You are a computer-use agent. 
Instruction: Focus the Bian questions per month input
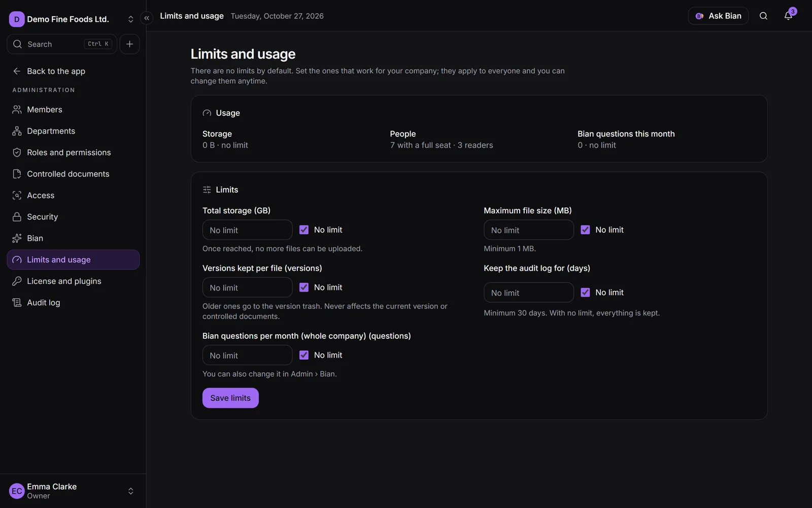pos(247,355)
